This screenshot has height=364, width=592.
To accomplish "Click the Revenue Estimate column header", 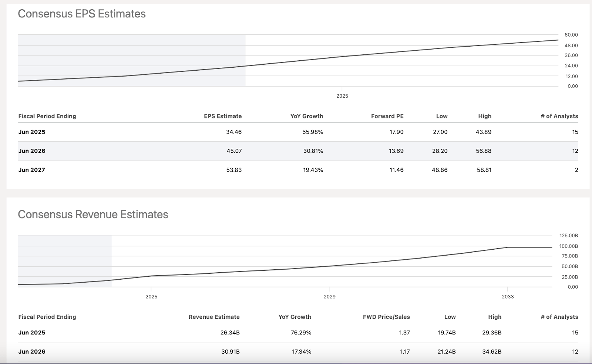I will tap(214, 317).
